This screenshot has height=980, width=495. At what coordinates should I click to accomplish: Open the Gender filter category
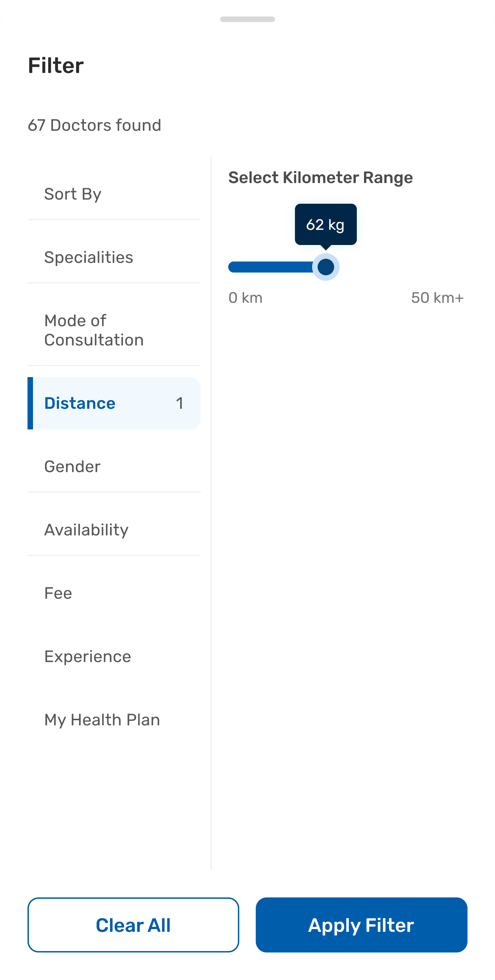click(x=114, y=466)
